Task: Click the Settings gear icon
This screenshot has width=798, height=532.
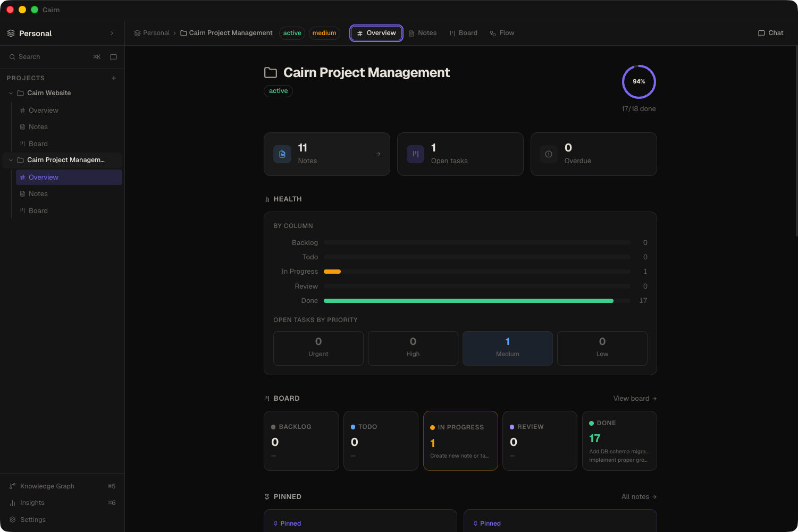Action: pyautogui.click(x=12, y=520)
